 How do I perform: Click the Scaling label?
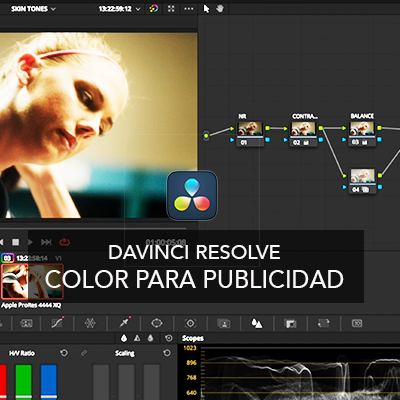tap(125, 353)
